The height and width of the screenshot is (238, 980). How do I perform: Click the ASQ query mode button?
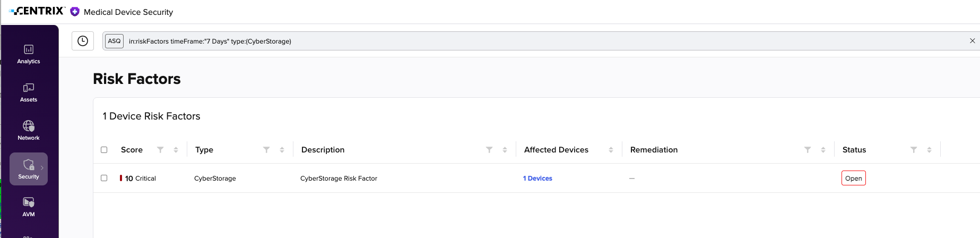(114, 41)
